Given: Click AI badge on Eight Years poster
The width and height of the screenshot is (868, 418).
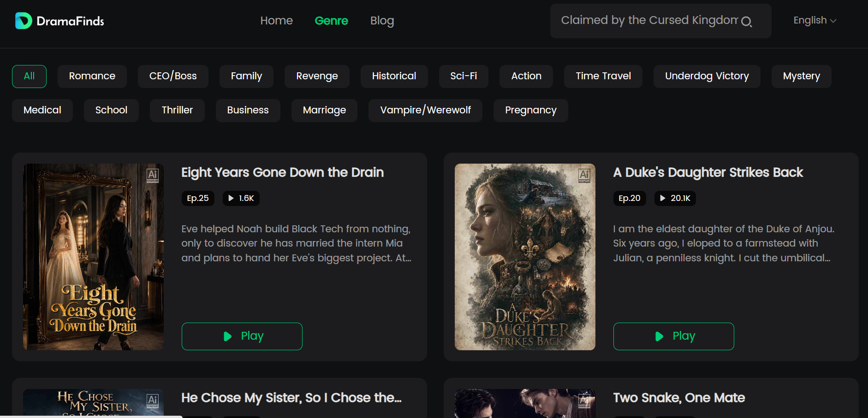Looking at the screenshot, I should click(153, 176).
